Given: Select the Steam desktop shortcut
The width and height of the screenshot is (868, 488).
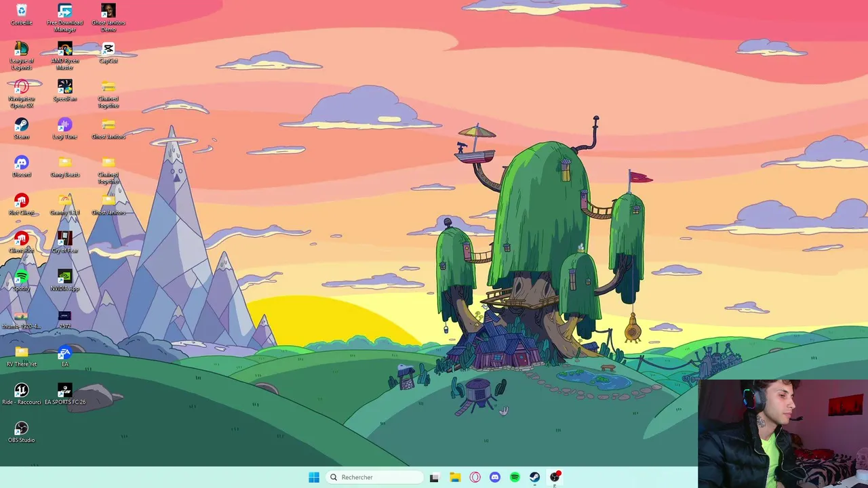Looking at the screenshot, I should pyautogui.click(x=22, y=128).
